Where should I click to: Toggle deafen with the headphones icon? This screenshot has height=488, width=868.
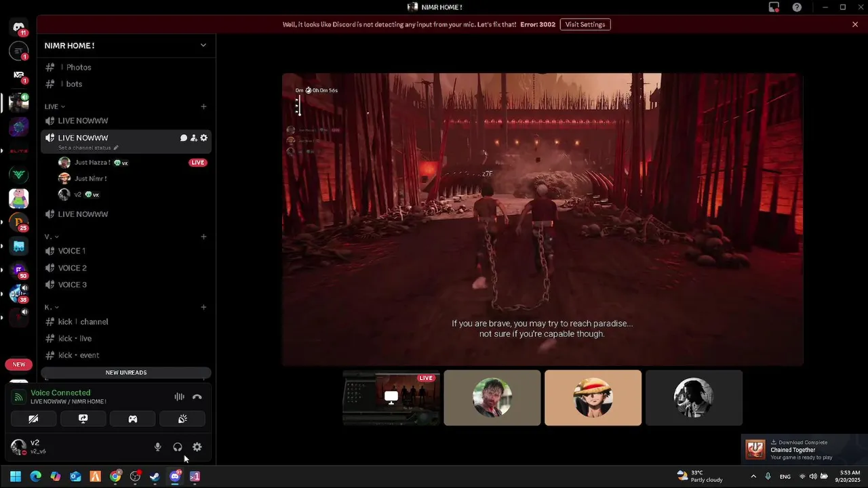178,447
